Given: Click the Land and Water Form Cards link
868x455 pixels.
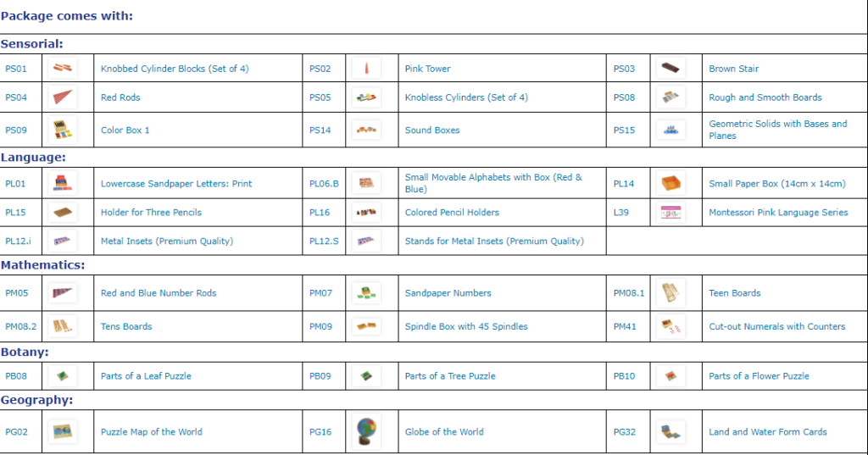Looking at the screenshot, I should [768, 432].
